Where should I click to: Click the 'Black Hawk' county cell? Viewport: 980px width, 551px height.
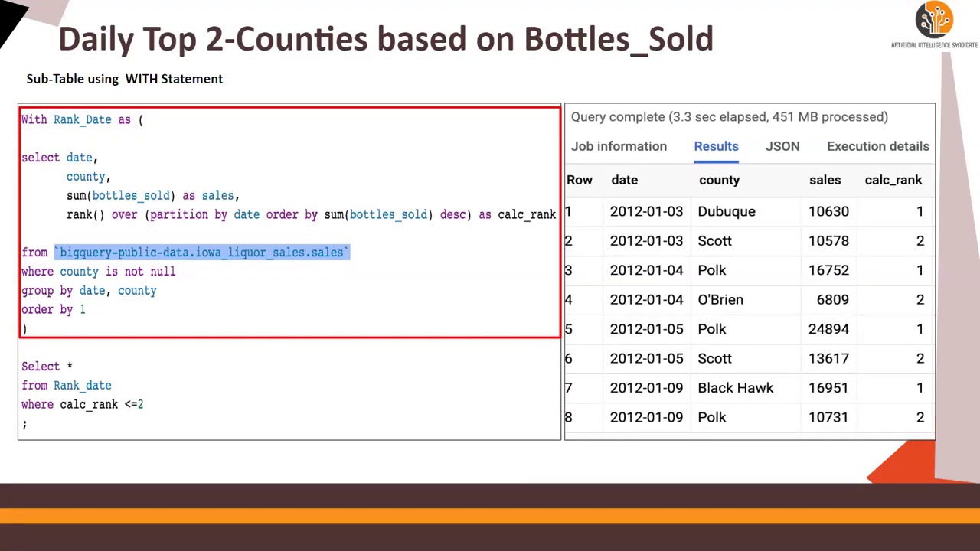coord(735,388)
